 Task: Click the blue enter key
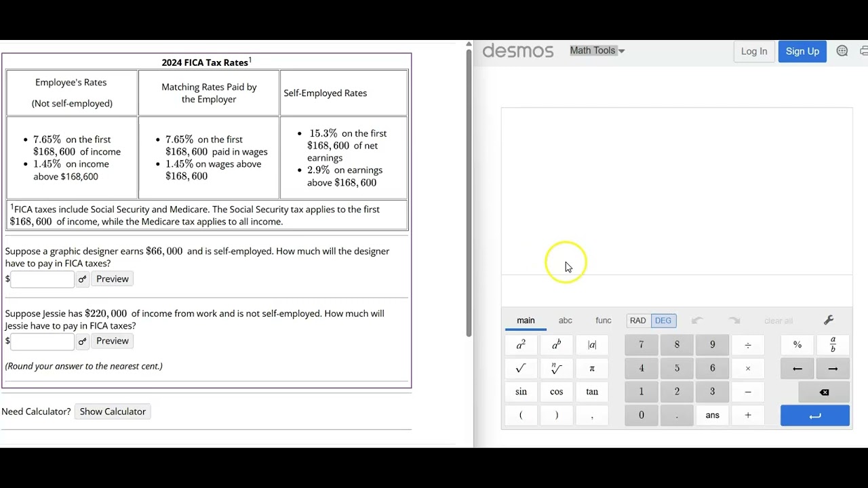(815, 415)
